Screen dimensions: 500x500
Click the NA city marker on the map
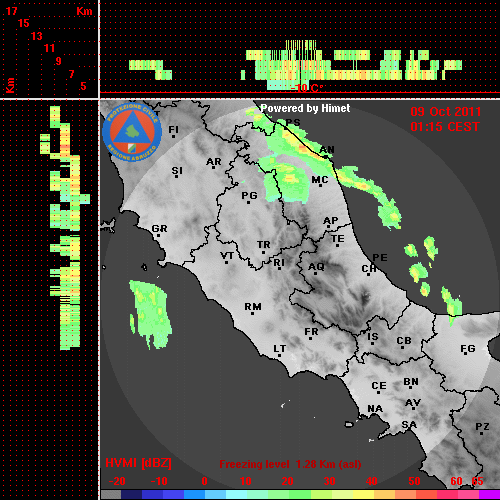point(375,410)
